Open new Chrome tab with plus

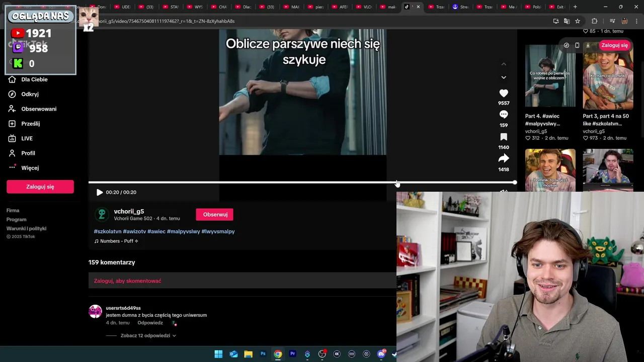click(x=575, y=7)
